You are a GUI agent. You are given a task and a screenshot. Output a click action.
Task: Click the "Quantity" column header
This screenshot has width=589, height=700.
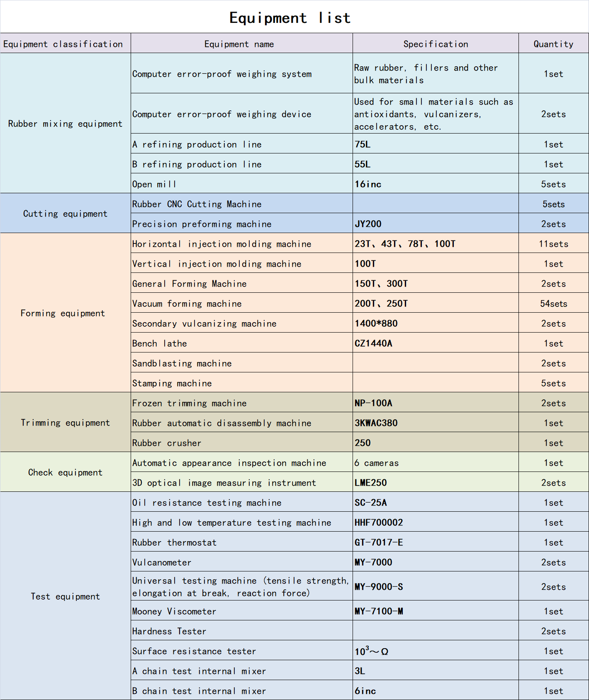pyautogui.click(x=553, y=44)
